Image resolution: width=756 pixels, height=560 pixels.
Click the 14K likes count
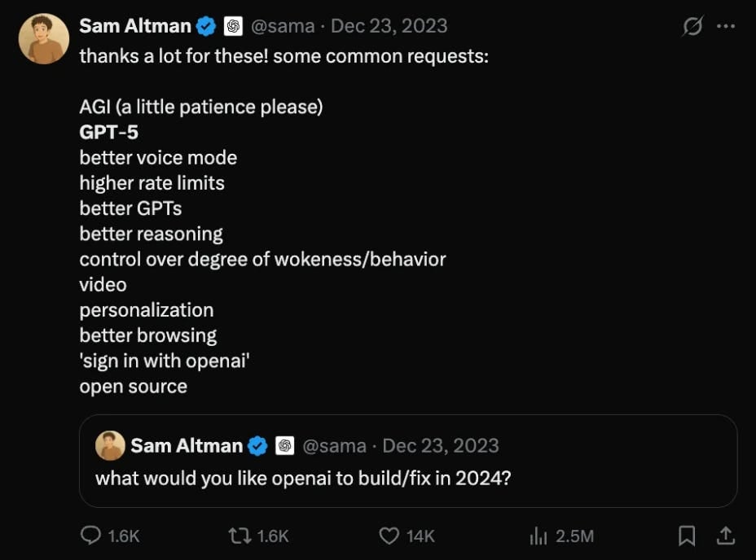(x=420, y=536)
